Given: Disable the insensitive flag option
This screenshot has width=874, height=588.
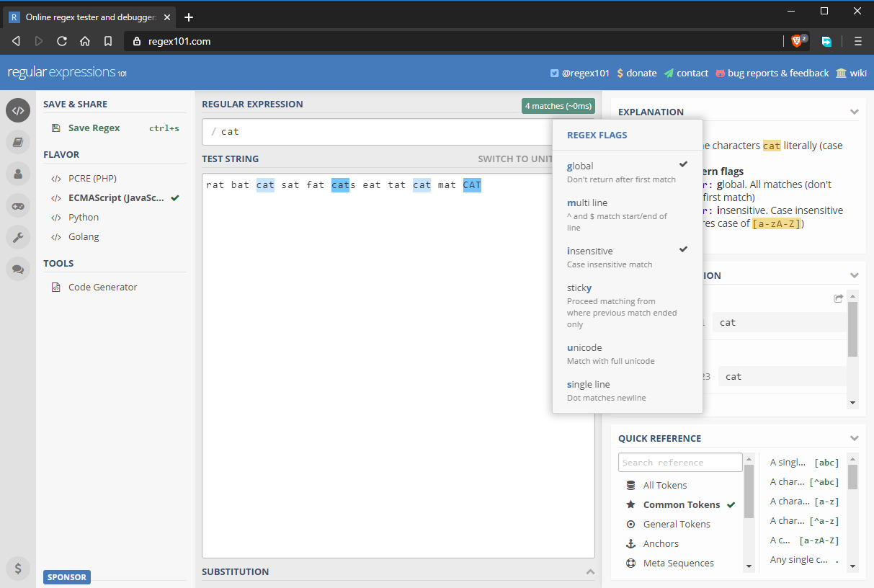Looking at the screenshot, I should click(626, 257).
